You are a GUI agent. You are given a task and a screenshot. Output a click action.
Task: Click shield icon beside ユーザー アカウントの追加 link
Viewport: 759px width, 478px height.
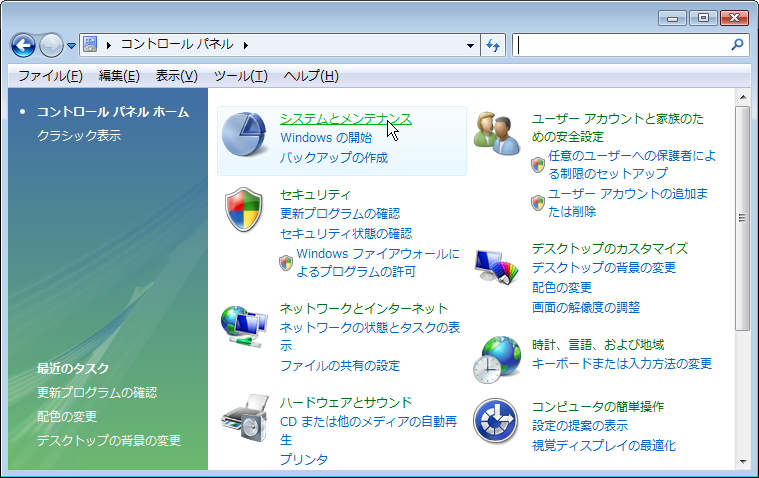coord(538,202)
